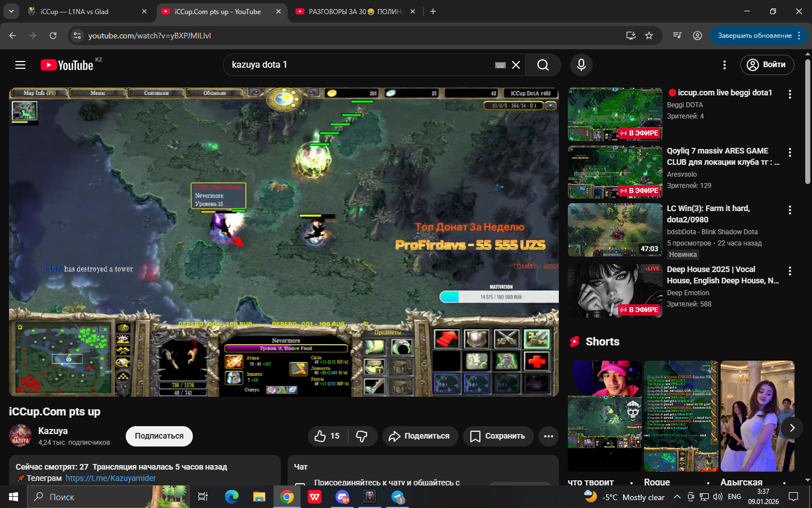This screenshot has height=508, width=812.
Task: Open the Short with pink-cap streamer
Action: (x=604, y=416)
